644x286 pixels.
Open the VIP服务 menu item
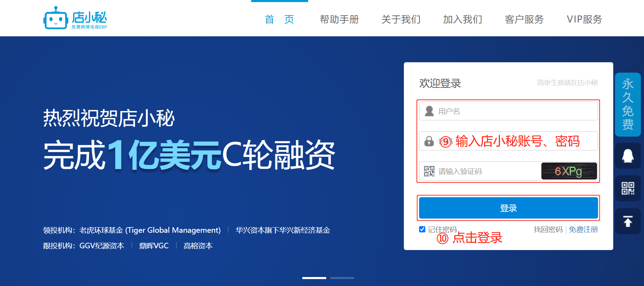pos(585,19)
